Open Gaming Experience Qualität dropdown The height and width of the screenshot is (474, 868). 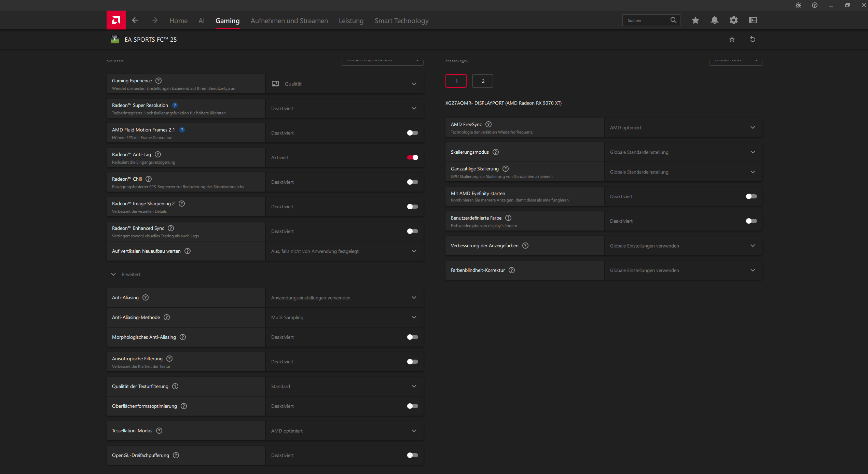344,84
